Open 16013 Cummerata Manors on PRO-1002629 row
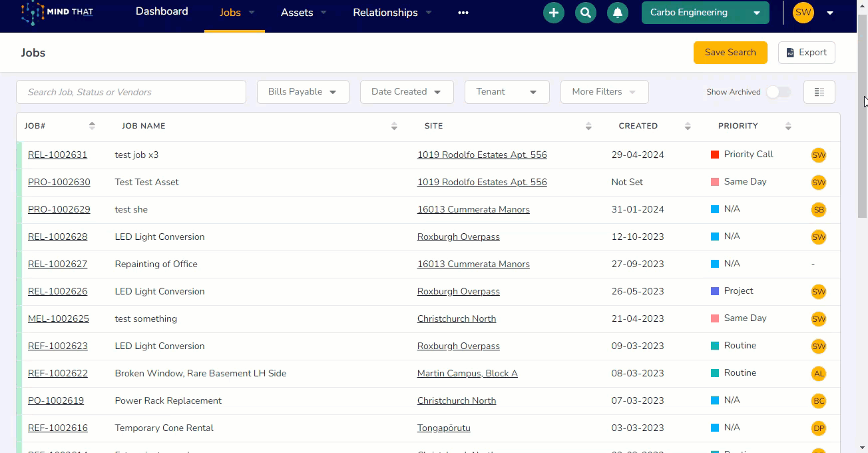Screen dimensions: 868x453 coord(473,210)
